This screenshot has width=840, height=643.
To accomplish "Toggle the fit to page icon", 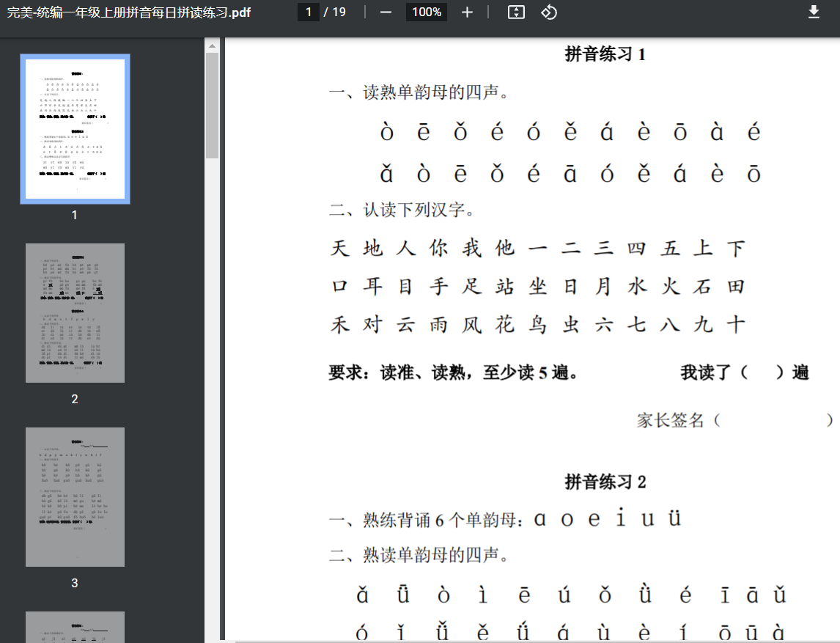I will coord(516,12).
